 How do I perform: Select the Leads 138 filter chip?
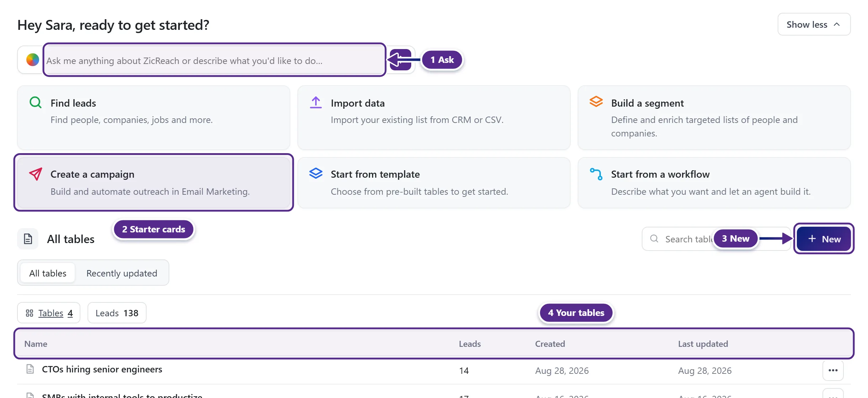[x=117, y=313]
